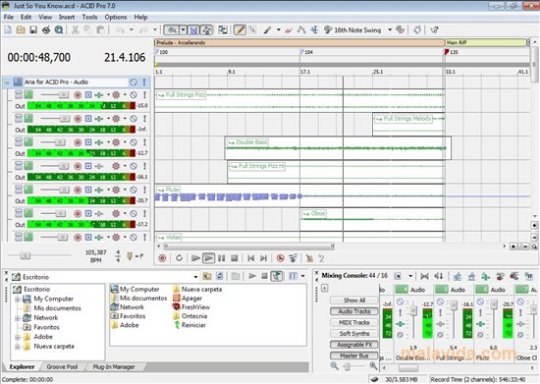Arm record on Full Strings Pizz track
This screenshot has height=384, width=540.
click(78, 95)
